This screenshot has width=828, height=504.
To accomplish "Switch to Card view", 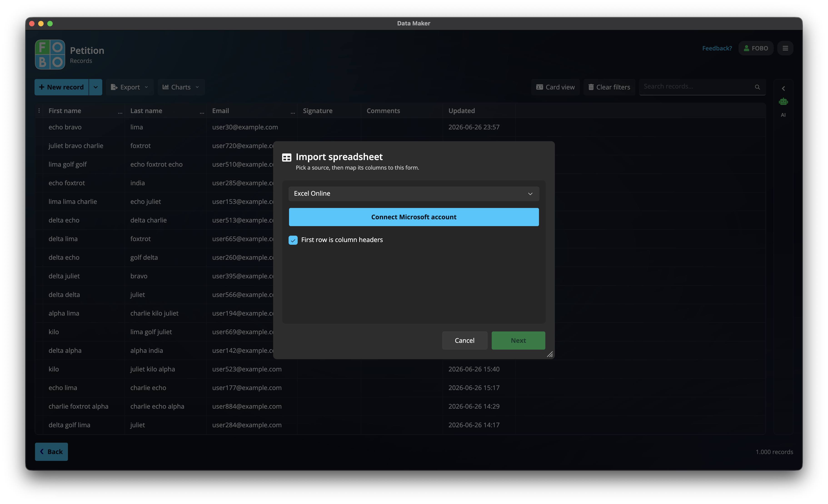I will tap(556, 87).
